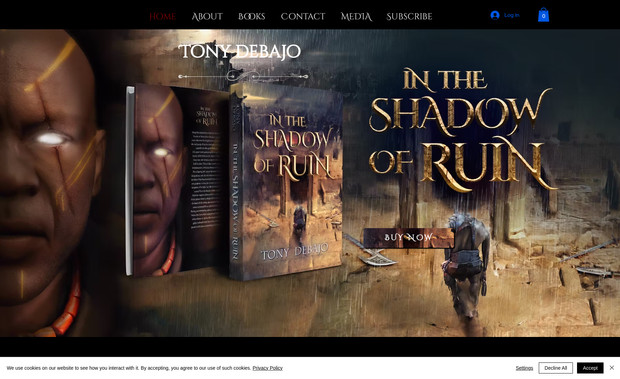Click the user avatar icon beside Log In
This screenshot has width=620, height=379.
click(x=495, y=15)
